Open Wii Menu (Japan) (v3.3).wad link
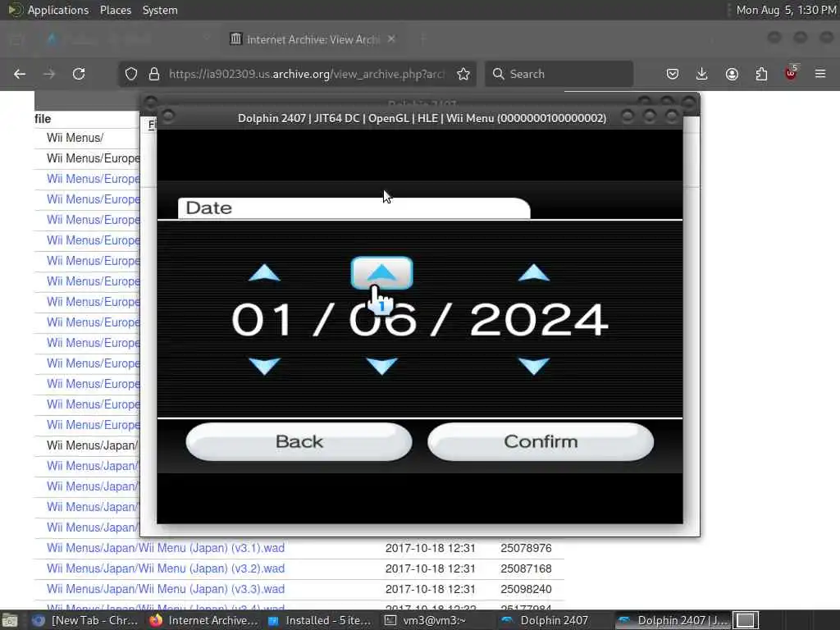Screen dimensions: 840x630 coord(166,589)
